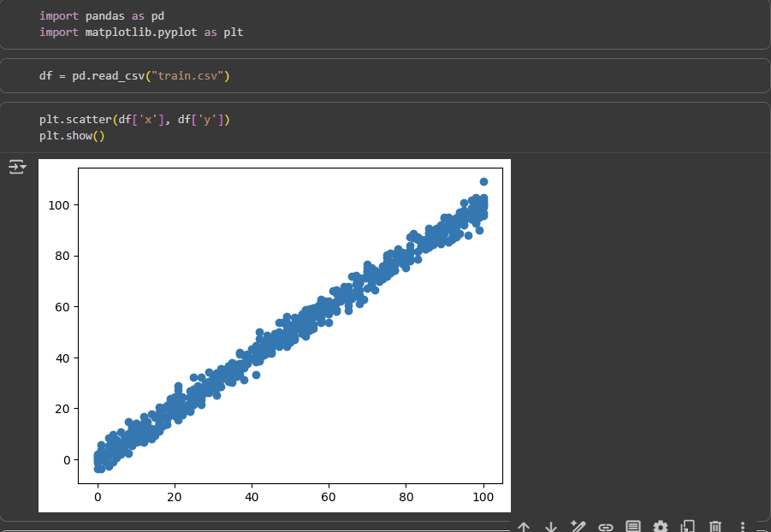Mirror the cell in a tab
771x532 pixels.
tap(688, 527)
